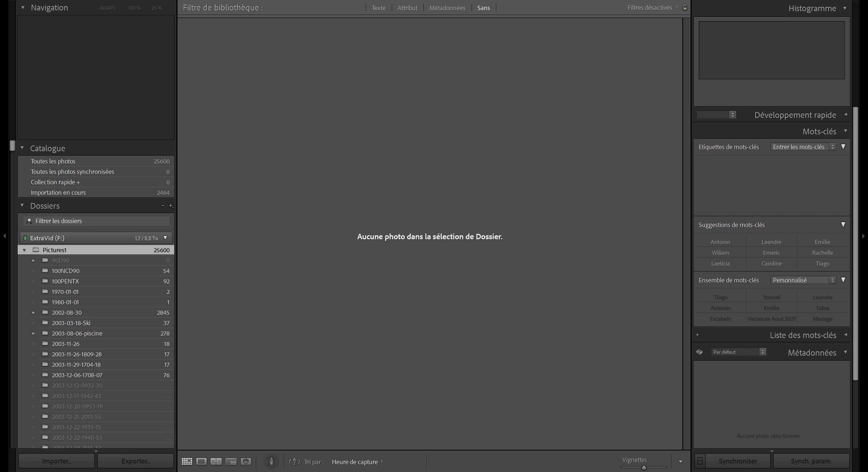
Task: Select the Attribut filter tab
Action: pyautogui.click(x=407, y=8)
